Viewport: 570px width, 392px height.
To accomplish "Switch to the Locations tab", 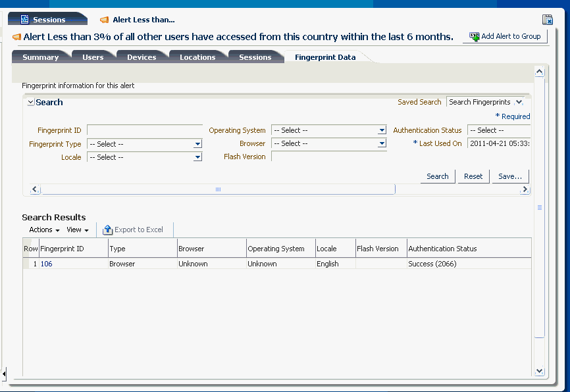I will pos(198,57).
